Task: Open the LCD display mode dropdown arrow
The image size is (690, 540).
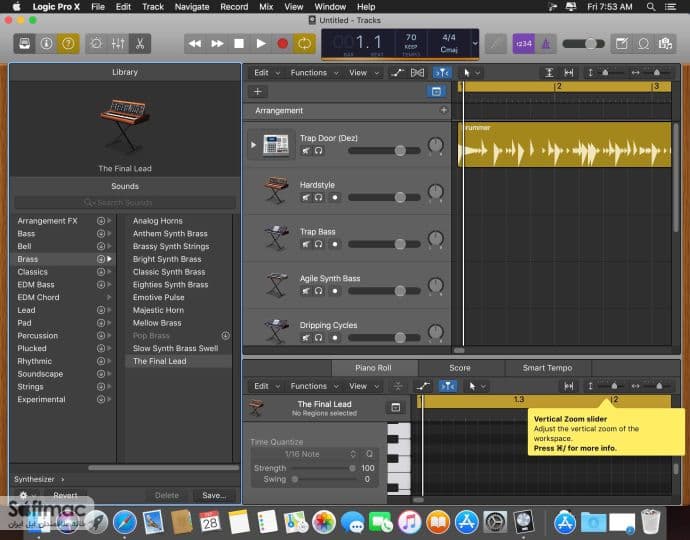Action: (475, 43)
